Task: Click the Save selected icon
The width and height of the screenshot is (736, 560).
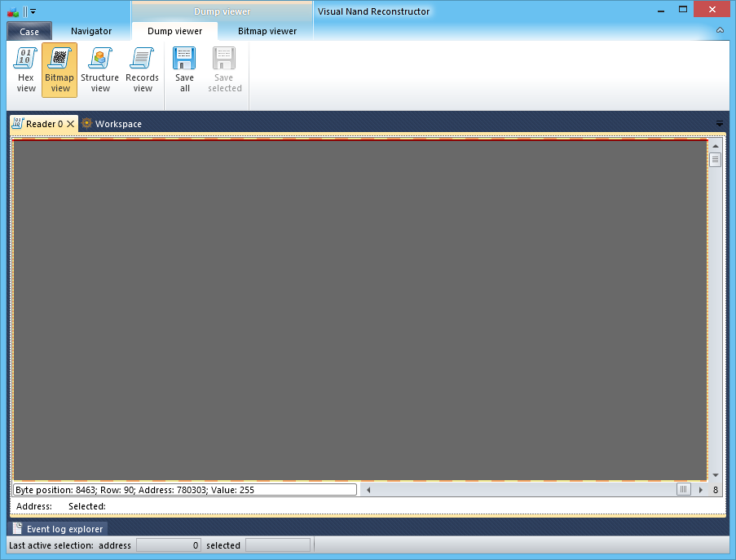Action: [x=224, y=58]
